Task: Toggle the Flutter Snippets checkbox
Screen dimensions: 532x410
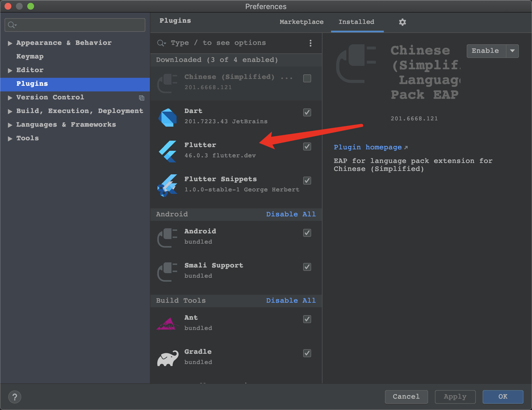Action: click(307, 181)
